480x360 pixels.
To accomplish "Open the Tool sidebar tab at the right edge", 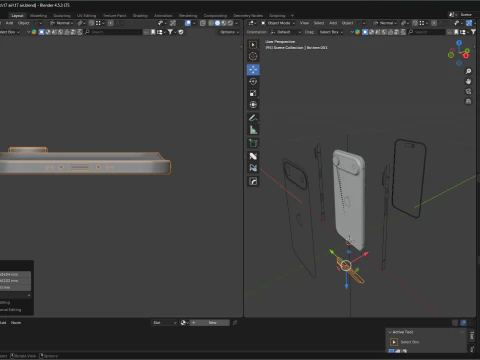I will click(x=472, y=336).
